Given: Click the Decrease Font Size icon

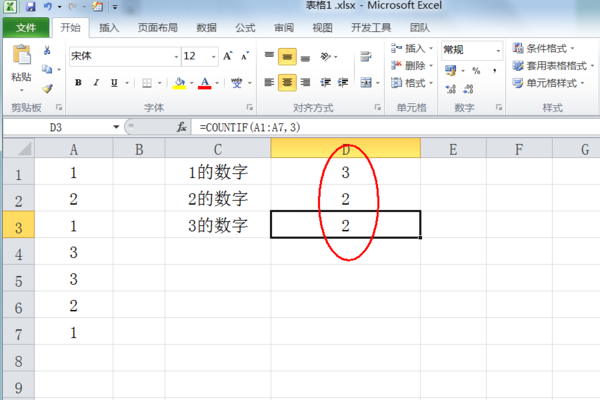Looking at the screenshot, I should pyautogui.click(x=245, y=56).
